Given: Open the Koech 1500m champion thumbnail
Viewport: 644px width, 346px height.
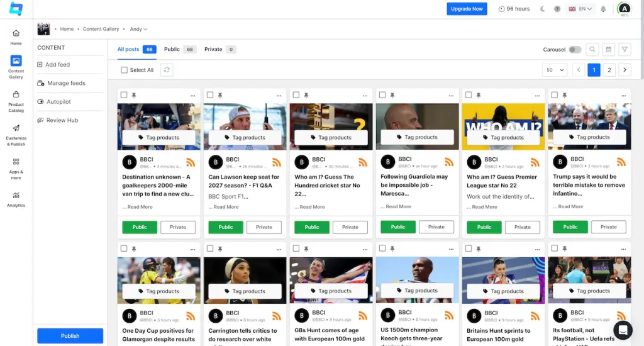Looking at the screenshot, I should click(x=418, y=280).
